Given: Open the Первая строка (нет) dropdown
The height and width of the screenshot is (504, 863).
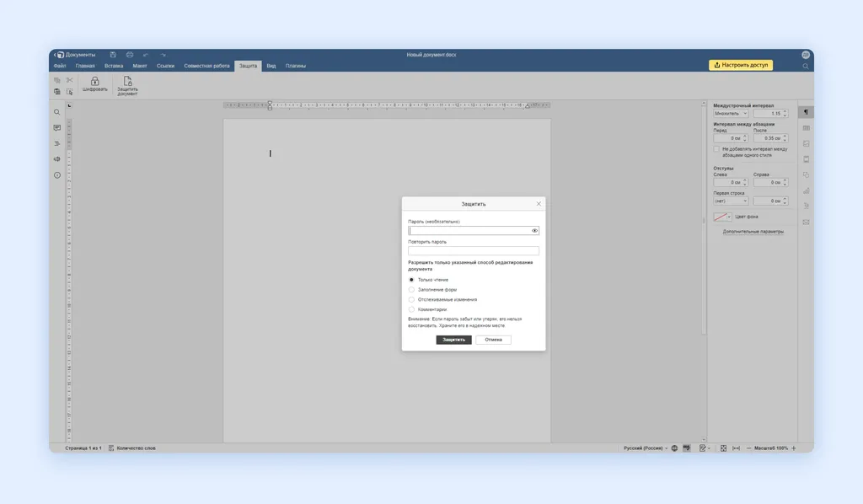Looking at the screenshot, I should point(731,201).
